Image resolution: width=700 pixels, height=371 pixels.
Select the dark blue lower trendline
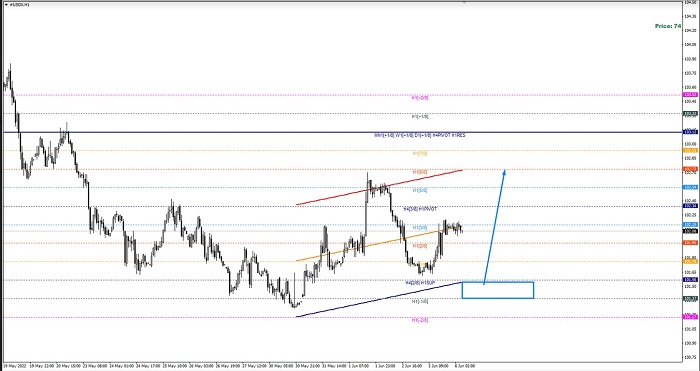click(x=379, y=300)
